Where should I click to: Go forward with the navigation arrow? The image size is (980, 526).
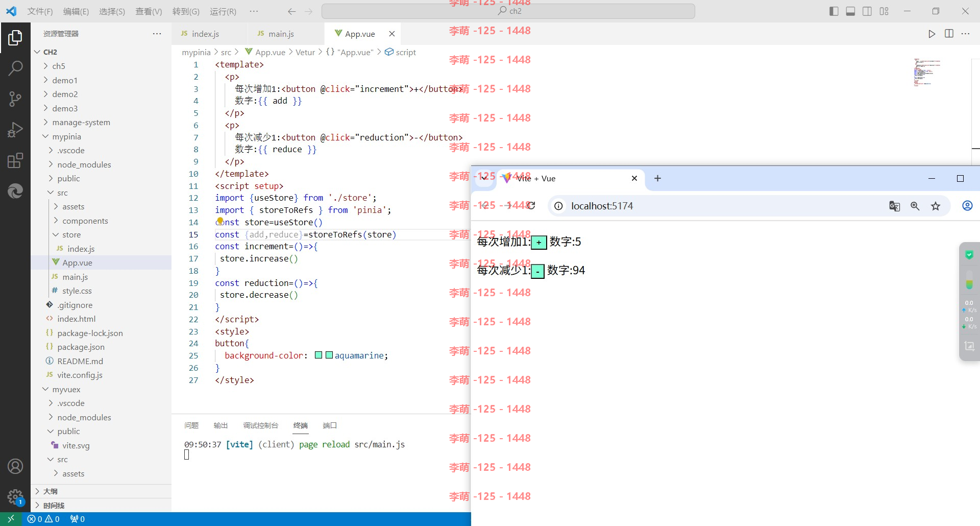pyautogui.click(x=308, y=11)
